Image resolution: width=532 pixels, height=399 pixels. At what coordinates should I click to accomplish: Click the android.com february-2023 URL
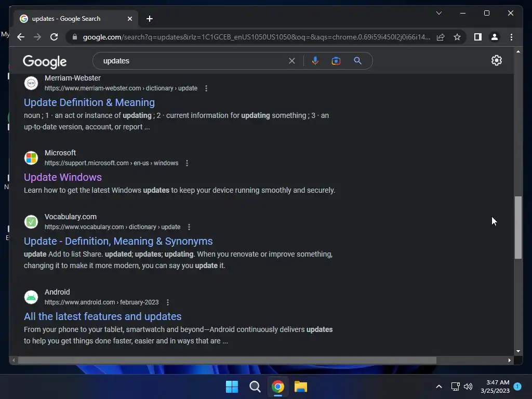101,302
